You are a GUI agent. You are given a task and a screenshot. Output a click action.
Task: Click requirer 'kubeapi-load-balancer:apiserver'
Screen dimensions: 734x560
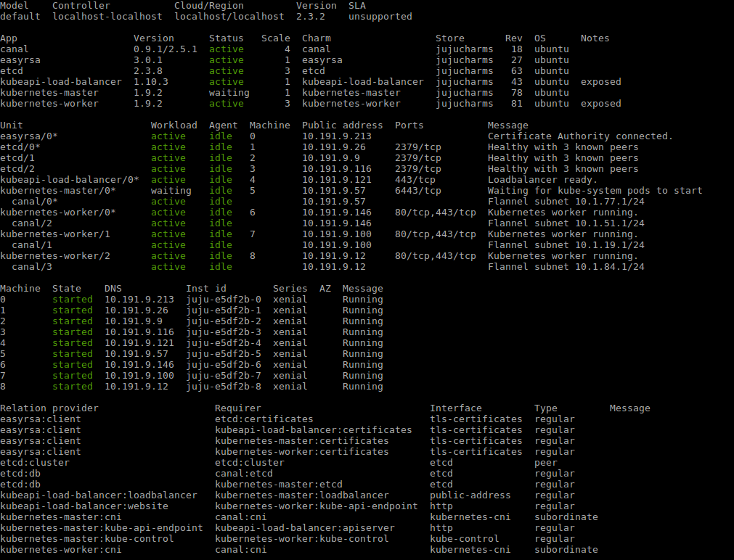pos(305,527)
